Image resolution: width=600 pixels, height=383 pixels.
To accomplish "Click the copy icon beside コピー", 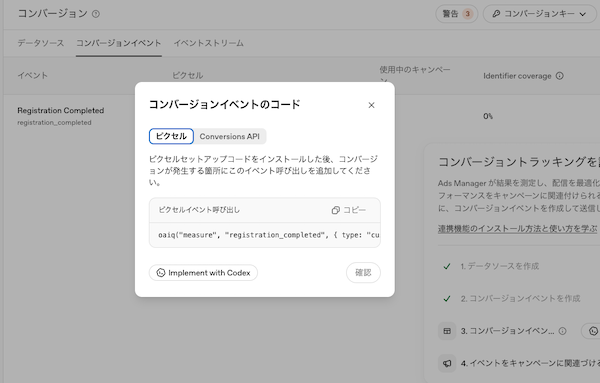I will coord(336,210).
